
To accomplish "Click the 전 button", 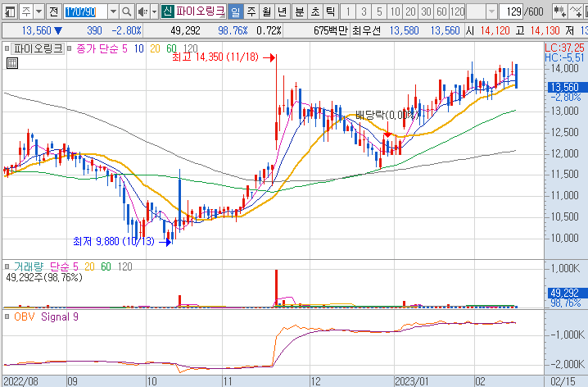I will tap(53, 11).
